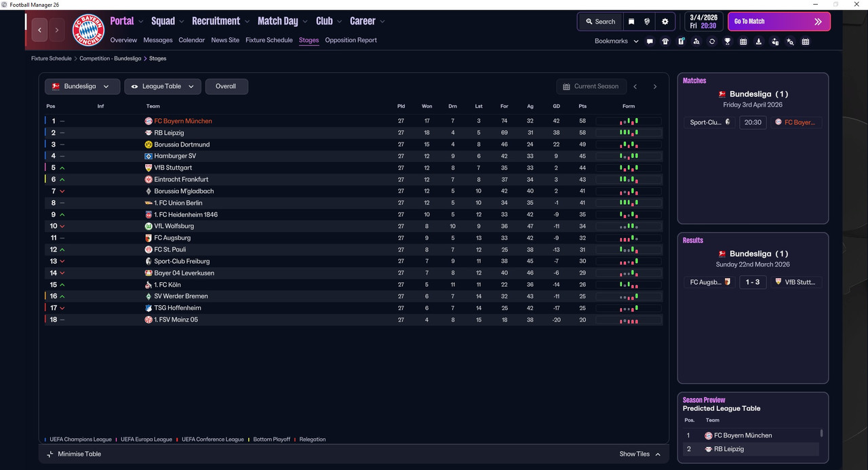Open the globe head icon next to bookmark
The image size is (868, 470).
point(648,22)
